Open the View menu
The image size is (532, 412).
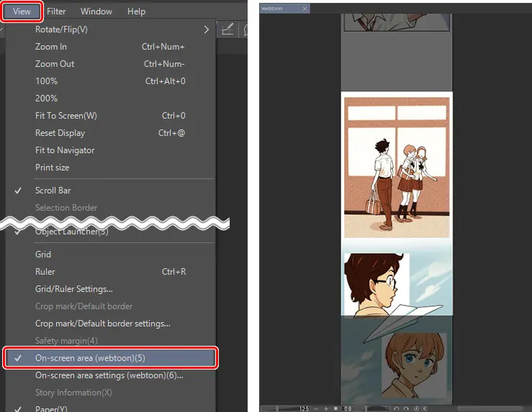coord(22,12)
